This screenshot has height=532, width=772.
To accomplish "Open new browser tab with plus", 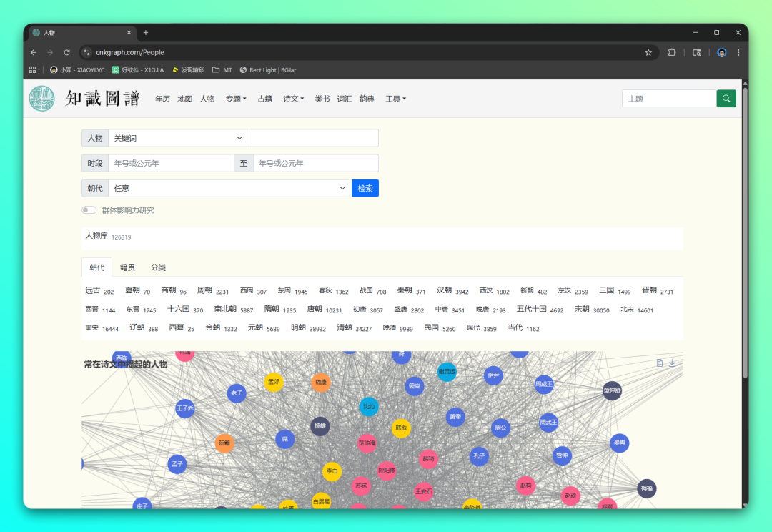I will click(x=146, y=32).
